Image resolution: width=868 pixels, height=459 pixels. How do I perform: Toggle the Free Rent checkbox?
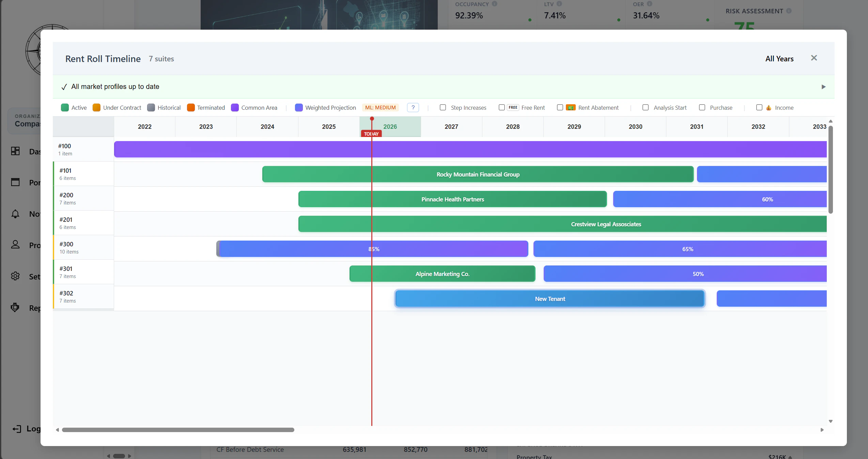(x=501, y=108)
